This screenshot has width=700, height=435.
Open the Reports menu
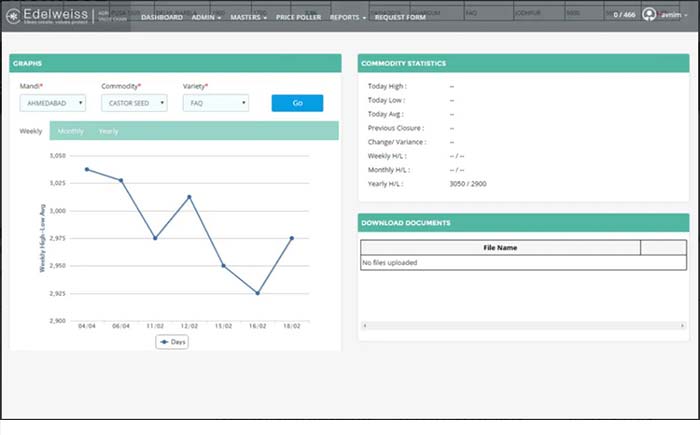click(x=347, y=17)
